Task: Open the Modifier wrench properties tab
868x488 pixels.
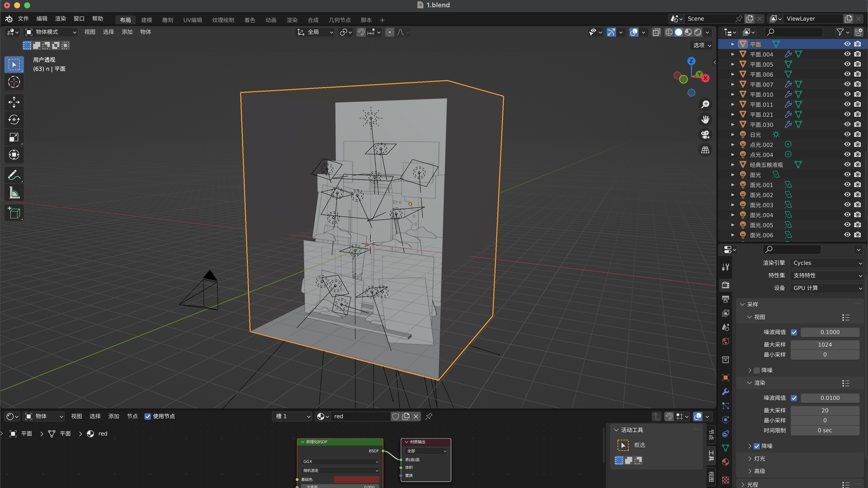Action: (726, 392)
